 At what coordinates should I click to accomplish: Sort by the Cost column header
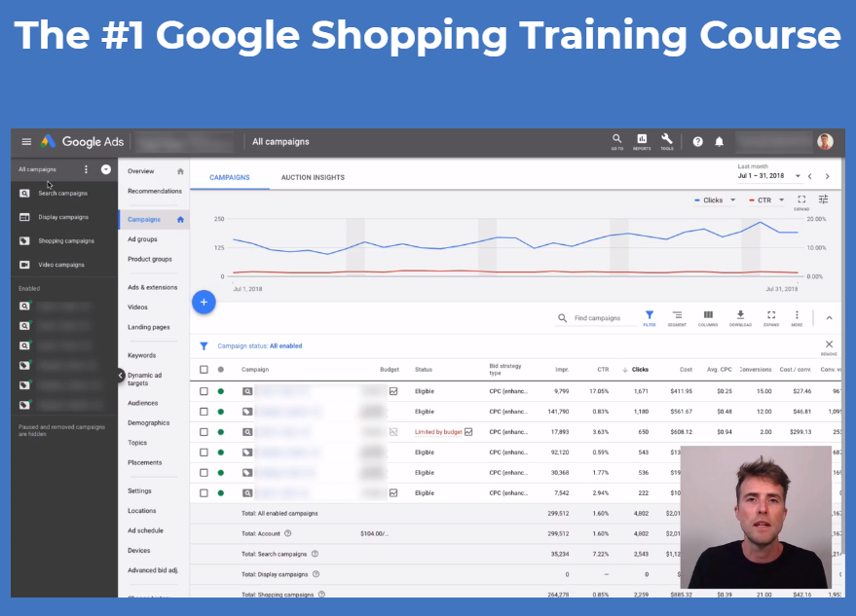click(686, 370)
